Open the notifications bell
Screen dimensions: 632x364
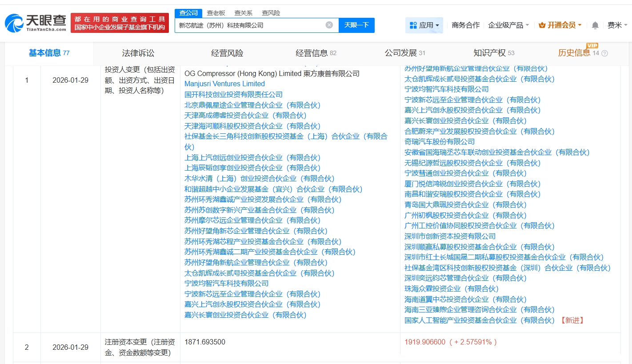click(x=595, y=25)
